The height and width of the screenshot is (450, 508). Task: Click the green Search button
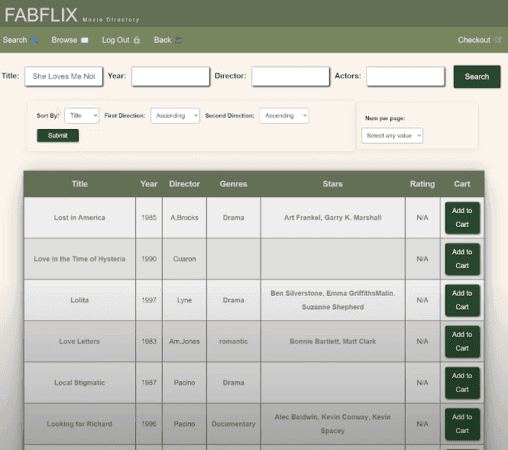tap(477, 77)
